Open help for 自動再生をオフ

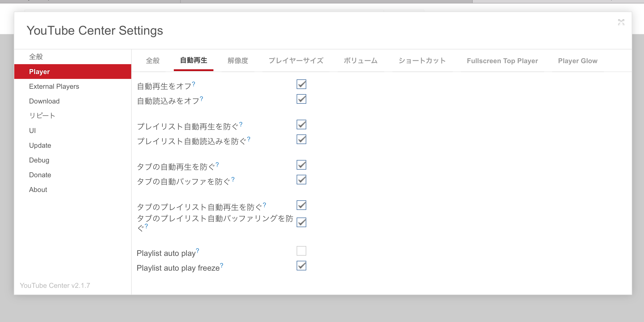click(193, 84)
